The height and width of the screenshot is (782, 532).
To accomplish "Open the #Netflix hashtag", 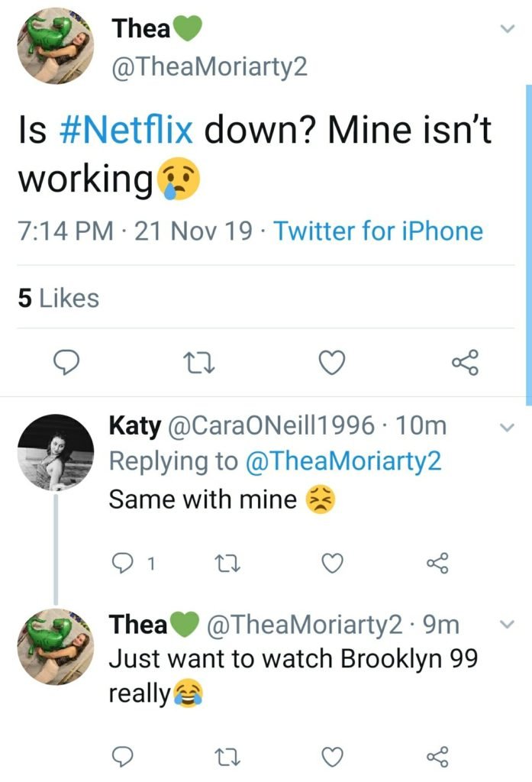I will coord(125,130).
